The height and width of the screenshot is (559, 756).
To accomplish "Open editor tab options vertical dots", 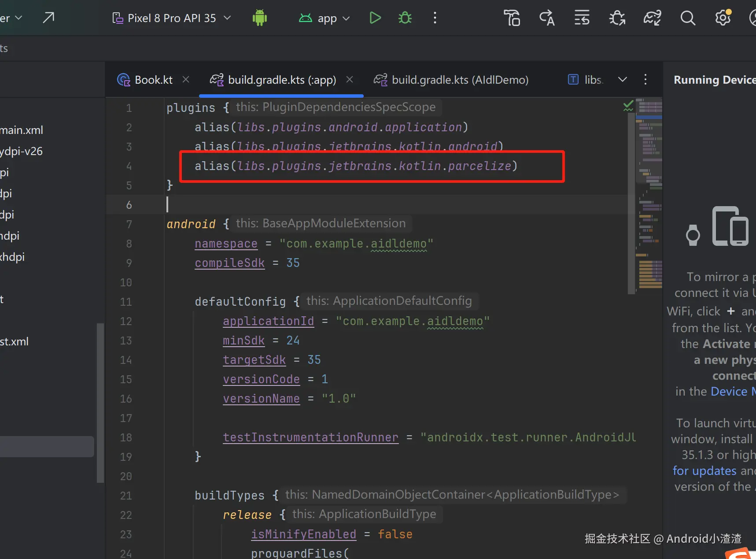I will coord(645,79).
